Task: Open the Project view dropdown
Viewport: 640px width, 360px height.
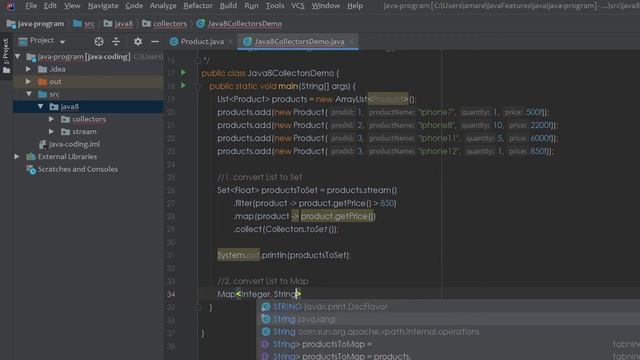Action: click(62, 42)
